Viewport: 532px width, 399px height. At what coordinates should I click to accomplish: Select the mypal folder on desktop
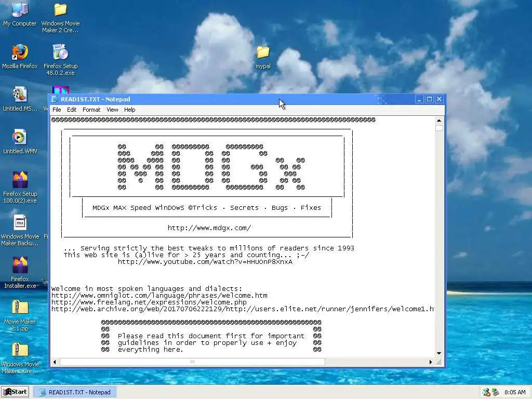pyautogui.click(x=263, y=57)
